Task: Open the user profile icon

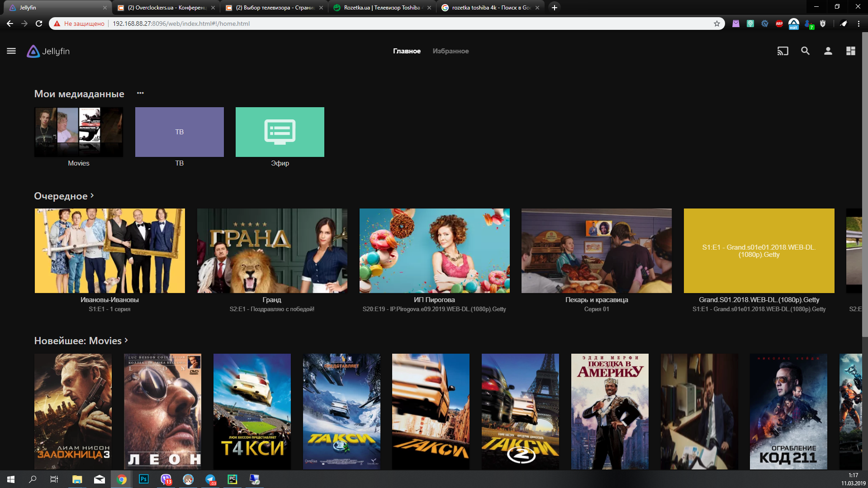Action: pos(828,51)
